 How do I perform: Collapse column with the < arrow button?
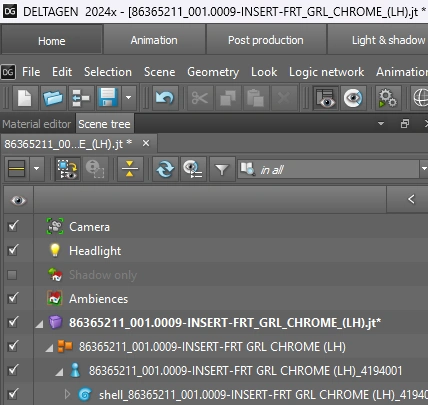click(x=411, y=199)
